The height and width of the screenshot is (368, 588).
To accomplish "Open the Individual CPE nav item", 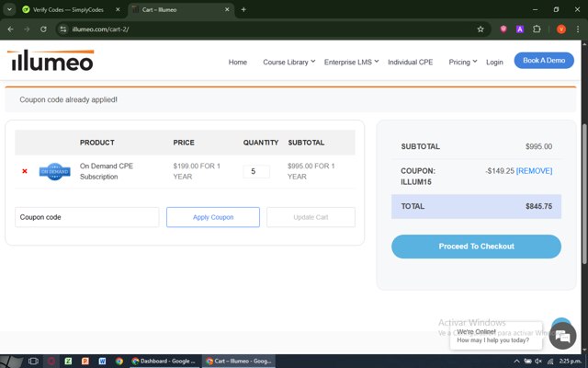I will pos(411,63).
